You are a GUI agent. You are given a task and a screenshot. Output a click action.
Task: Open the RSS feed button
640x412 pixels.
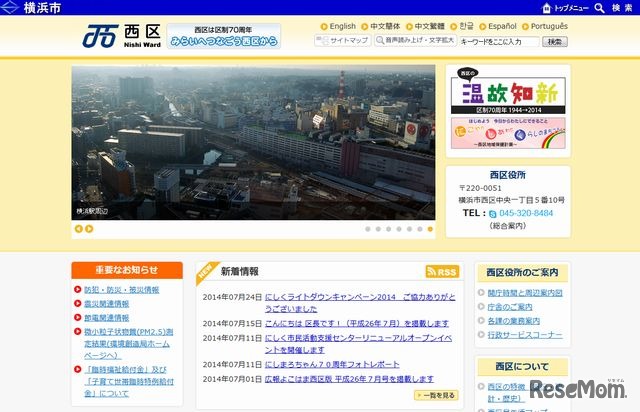point(441,271)
